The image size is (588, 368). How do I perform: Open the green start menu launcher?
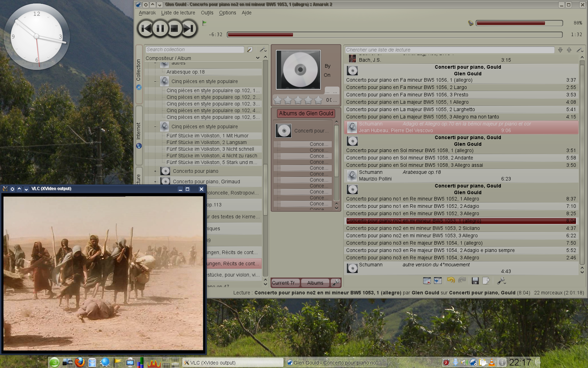[x=54, y=362]
